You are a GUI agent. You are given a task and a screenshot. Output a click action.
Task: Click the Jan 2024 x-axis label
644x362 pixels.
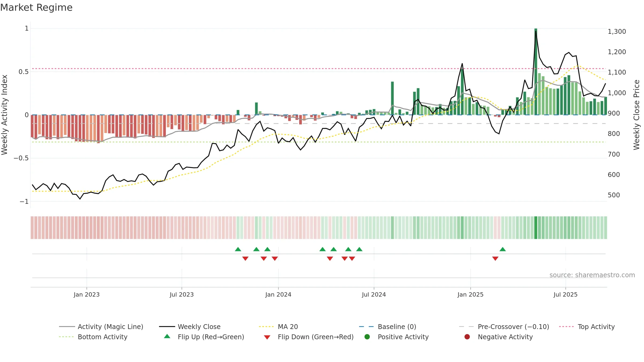278,295
